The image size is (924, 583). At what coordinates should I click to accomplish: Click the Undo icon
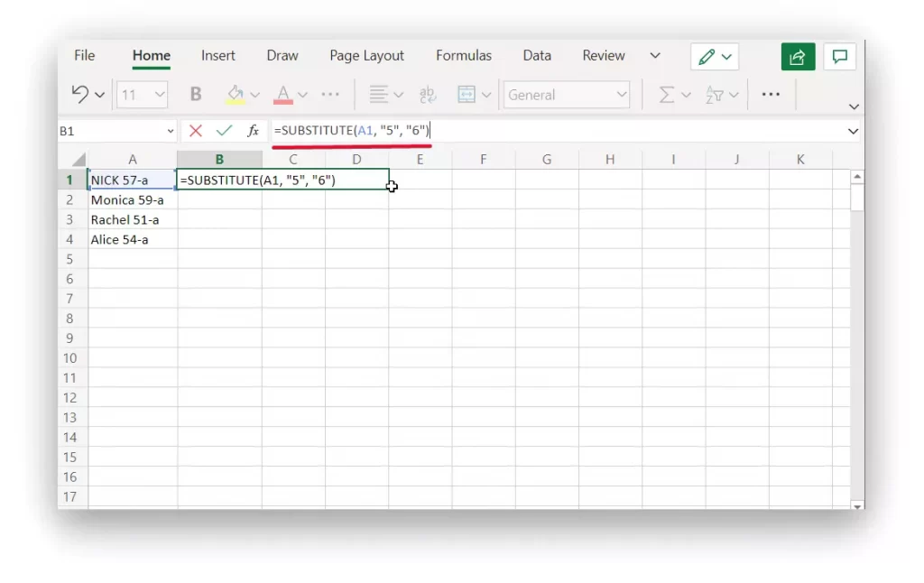[x=79, y=95]
